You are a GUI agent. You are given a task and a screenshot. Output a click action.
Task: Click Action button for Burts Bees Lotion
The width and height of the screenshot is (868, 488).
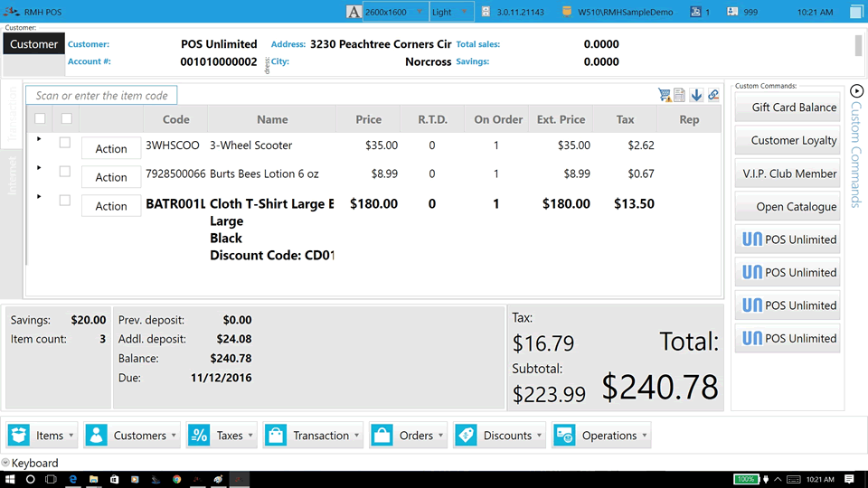[110, 177]
